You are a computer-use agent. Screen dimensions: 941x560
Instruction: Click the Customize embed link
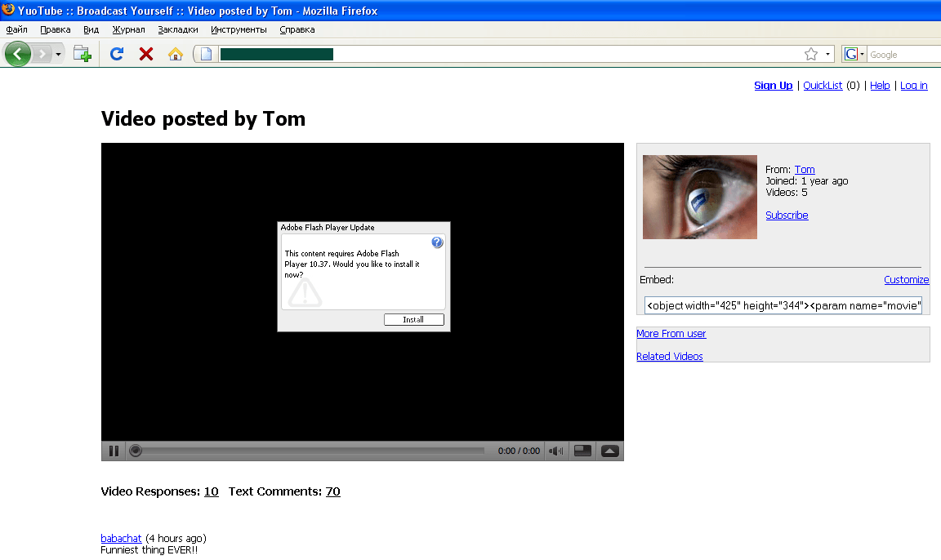pos(906,279)
